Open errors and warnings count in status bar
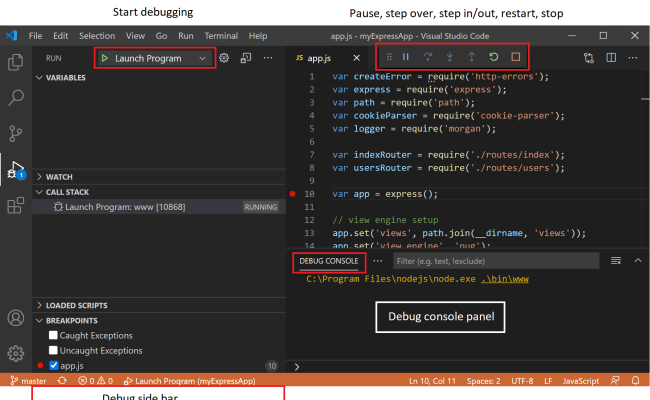 [95, 381]
